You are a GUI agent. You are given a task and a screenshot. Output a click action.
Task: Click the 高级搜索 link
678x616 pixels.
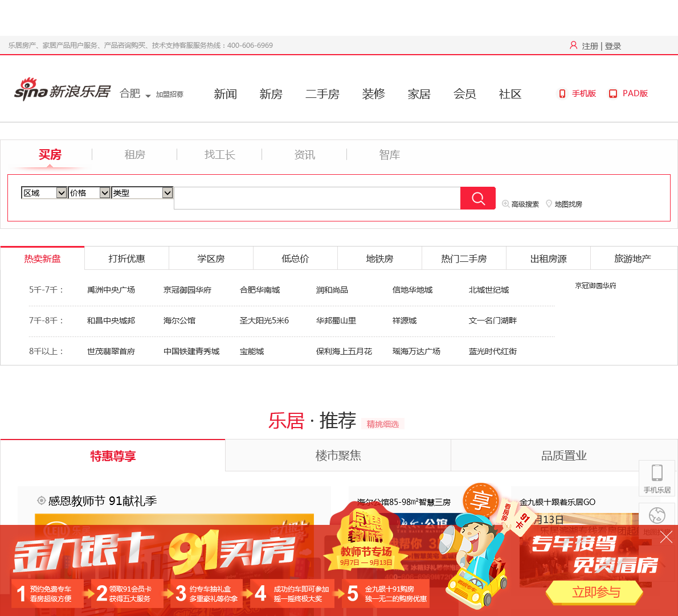(525, 204)
